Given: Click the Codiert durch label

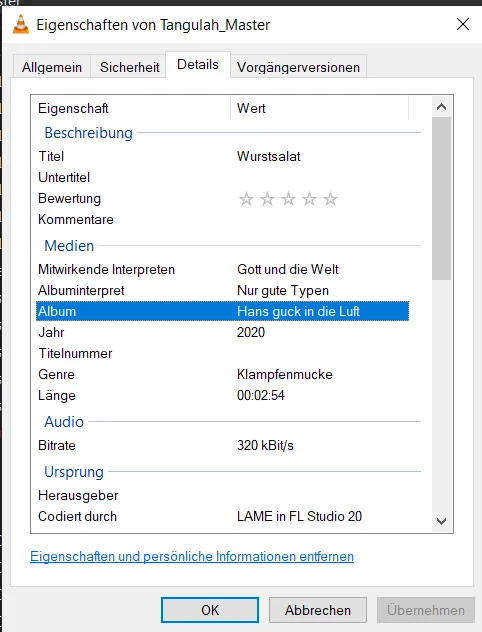Looking at the screenshot, I should coord(77,516).
